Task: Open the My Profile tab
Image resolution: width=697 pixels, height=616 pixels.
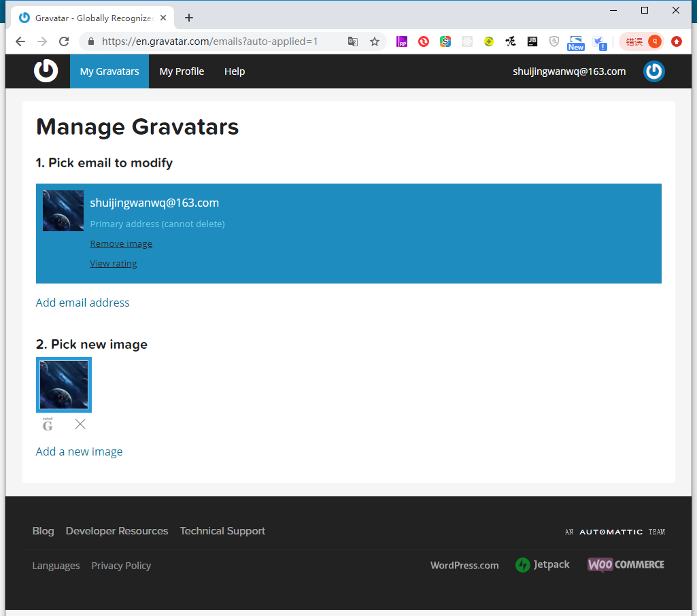Action: click(182, 71)
